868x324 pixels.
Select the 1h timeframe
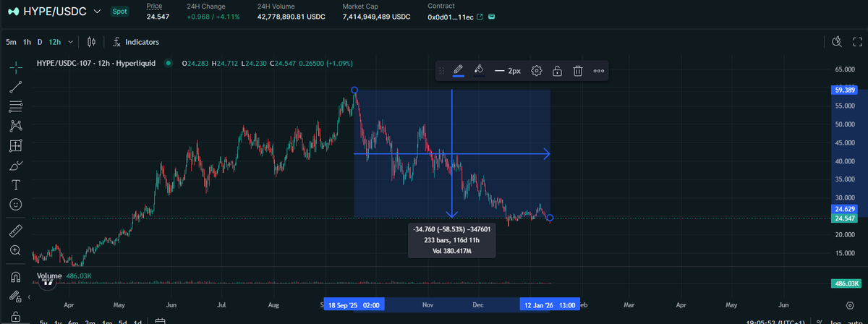[x=27, y=42]
